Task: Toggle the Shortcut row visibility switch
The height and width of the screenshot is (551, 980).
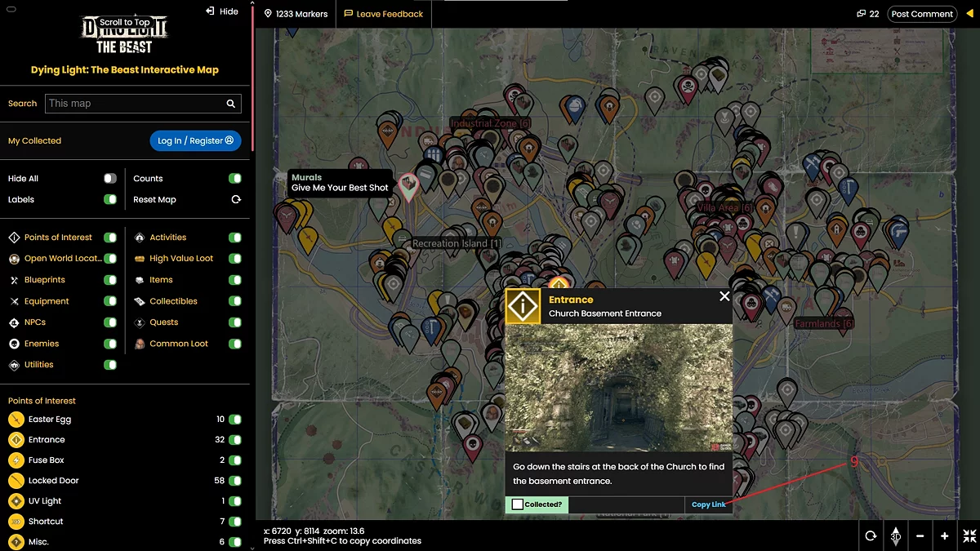Action: 235,522
